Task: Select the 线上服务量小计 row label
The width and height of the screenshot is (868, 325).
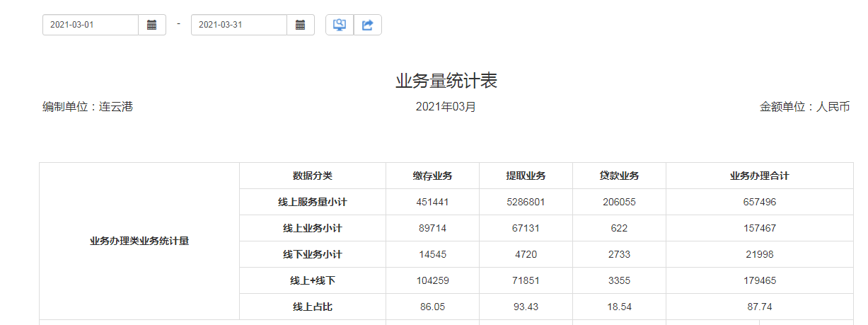Action: tap(313, 202)
